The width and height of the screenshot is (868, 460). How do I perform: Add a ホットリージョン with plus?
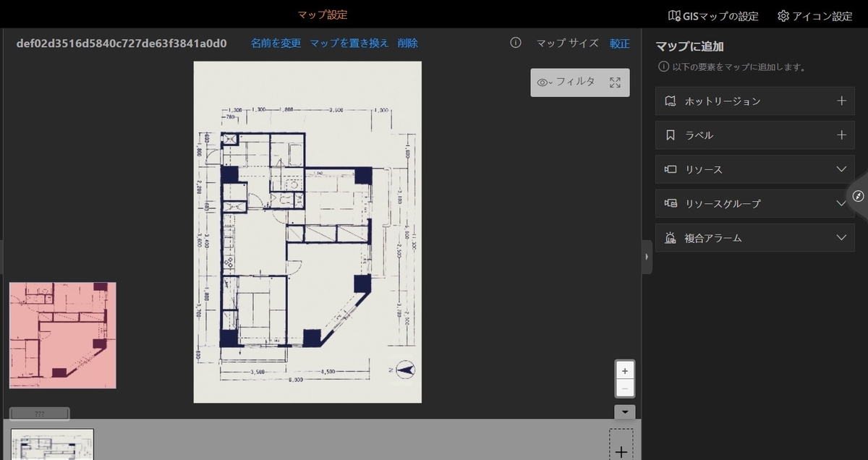click(x=841, y=101)
